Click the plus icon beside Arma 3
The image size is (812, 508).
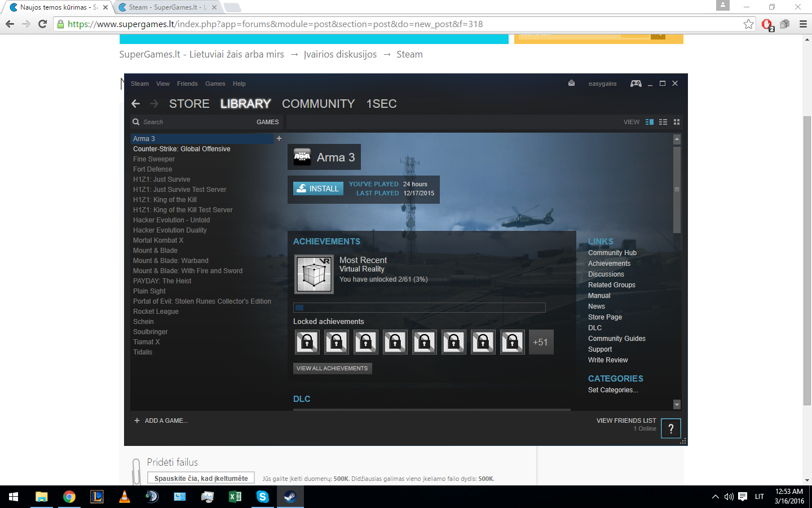pyautogui.click(x=279, y=138)
